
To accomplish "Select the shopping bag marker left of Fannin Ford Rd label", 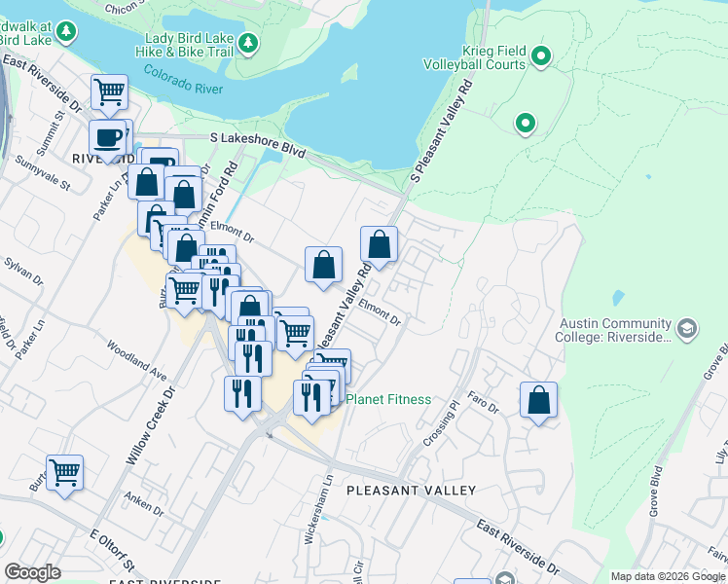I will [x=184, y=200].
